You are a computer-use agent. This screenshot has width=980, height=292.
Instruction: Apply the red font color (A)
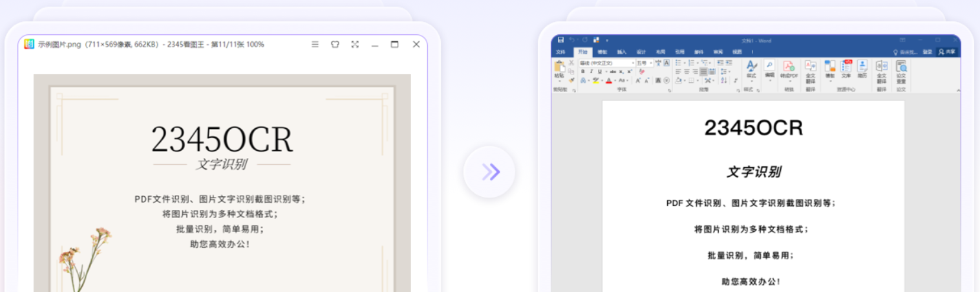609,80
